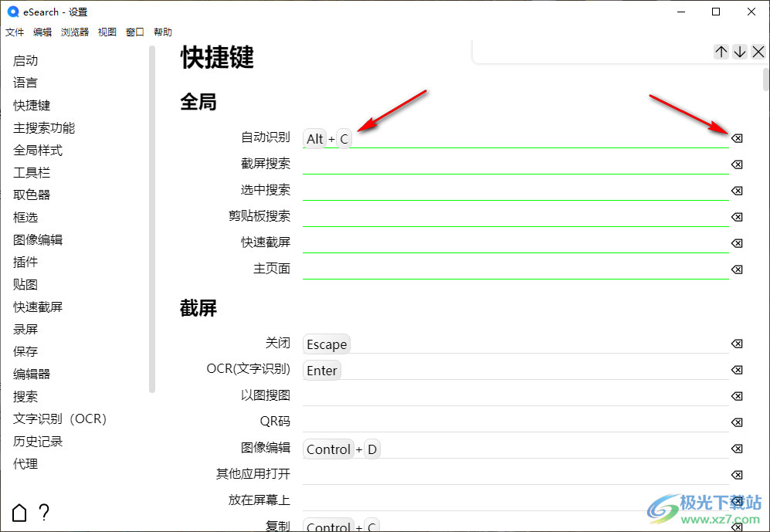This screenshot has height=532, width=770.
Task: Jump to 保存 settings
Action: (x=25, y=352)
